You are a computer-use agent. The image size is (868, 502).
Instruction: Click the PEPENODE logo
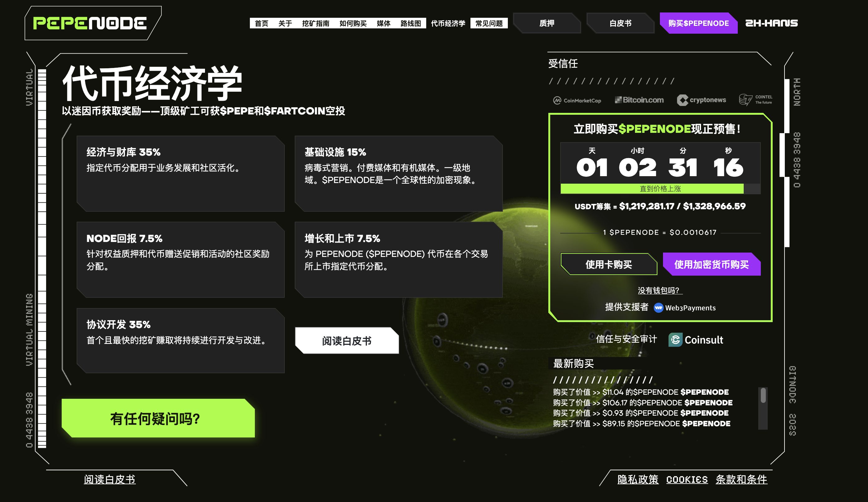89,23
